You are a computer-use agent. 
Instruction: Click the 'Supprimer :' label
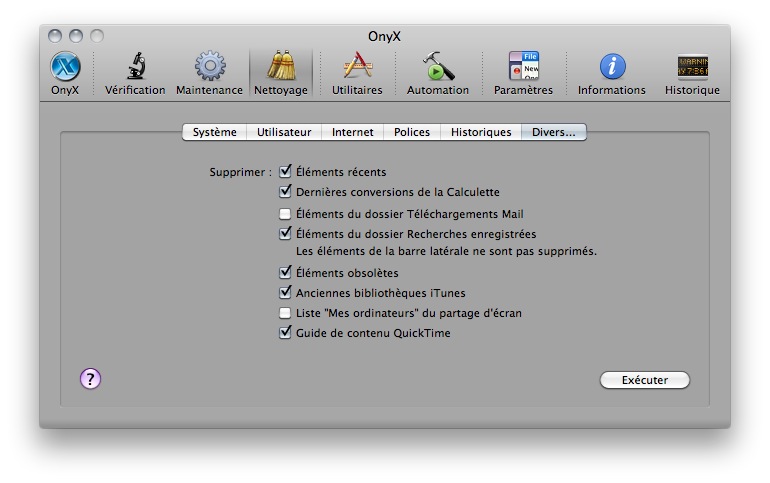[240, 172]
